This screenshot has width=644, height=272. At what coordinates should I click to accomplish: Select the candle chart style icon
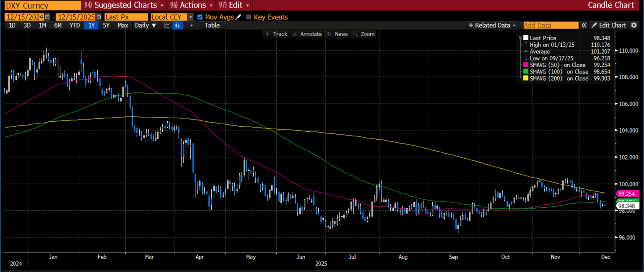(x=177, y=25)
